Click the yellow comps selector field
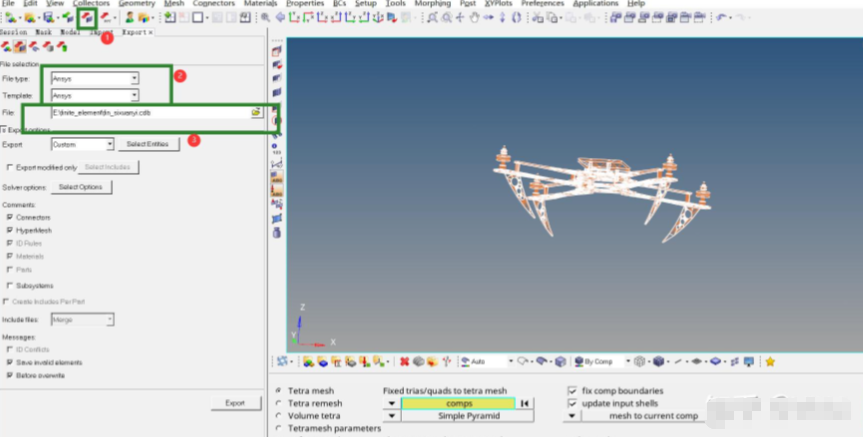The width and height of the screenshot is (863, 437). coord(458,403)
